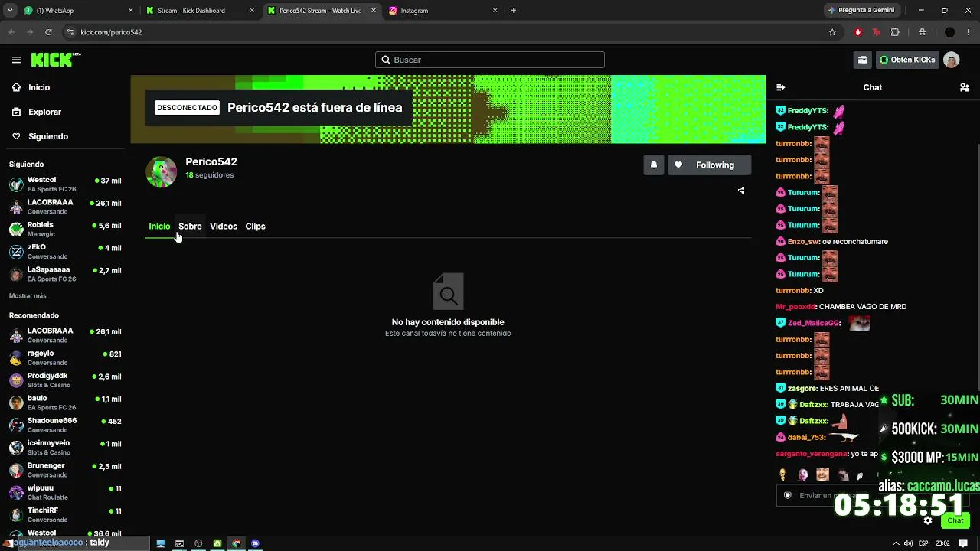Image resolution: width=980 pixels, height=551 pixels.
Task: Switch to Stream - Kick Dashboard tab
Action: point(201,11)
